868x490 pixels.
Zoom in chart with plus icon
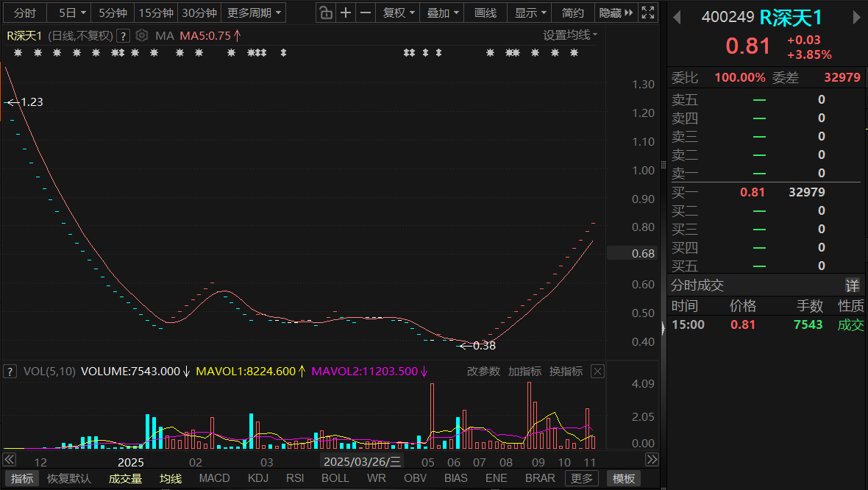pos(346,13)
